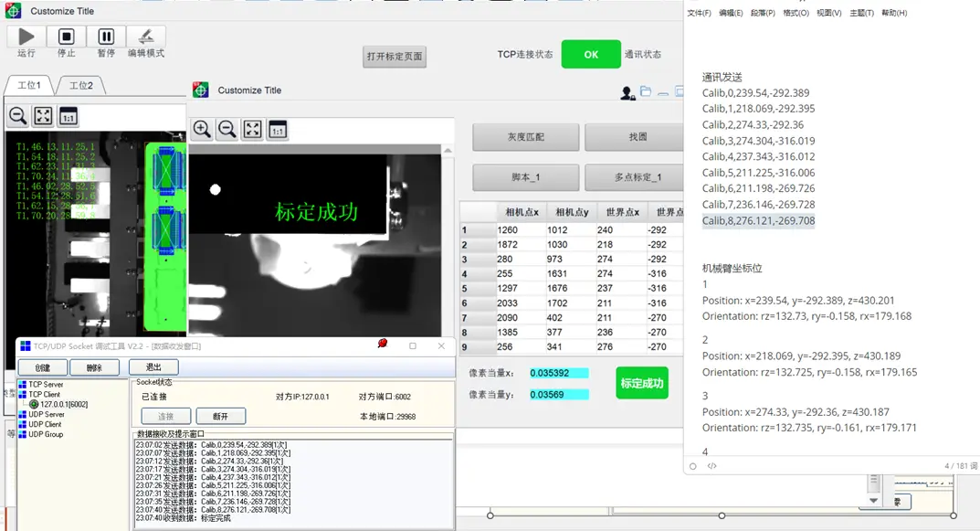980x531 pixels.
Task: Click the 打开标定页面 button
Action: tap(395, 57)
